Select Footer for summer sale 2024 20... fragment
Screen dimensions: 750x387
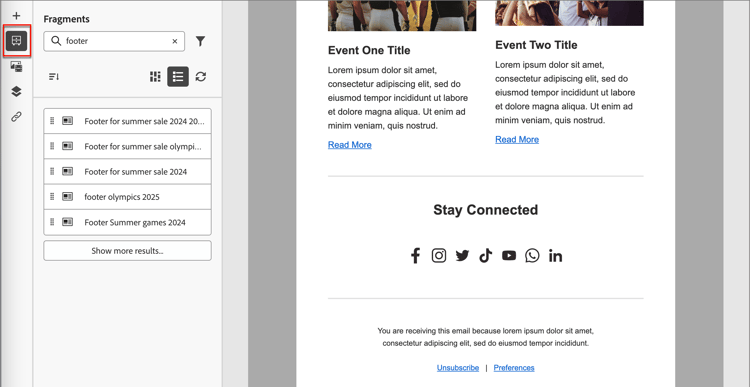[x=127, y=121]
